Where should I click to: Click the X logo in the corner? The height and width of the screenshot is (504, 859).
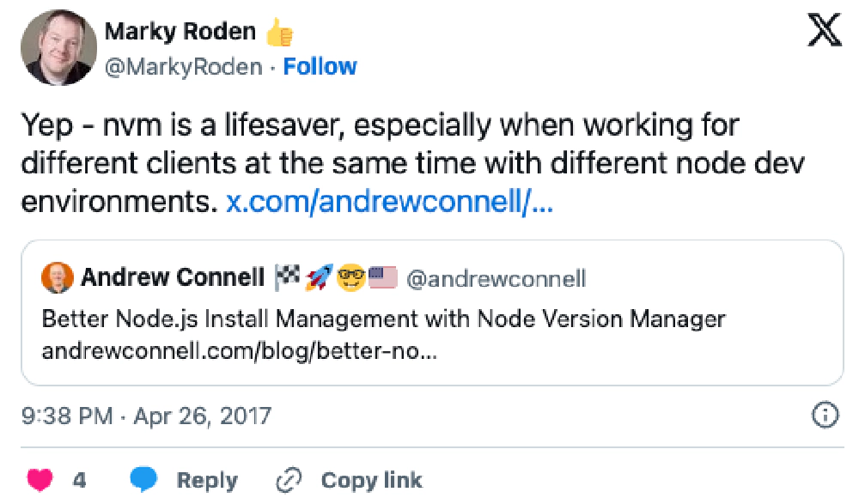pos(824,30)
